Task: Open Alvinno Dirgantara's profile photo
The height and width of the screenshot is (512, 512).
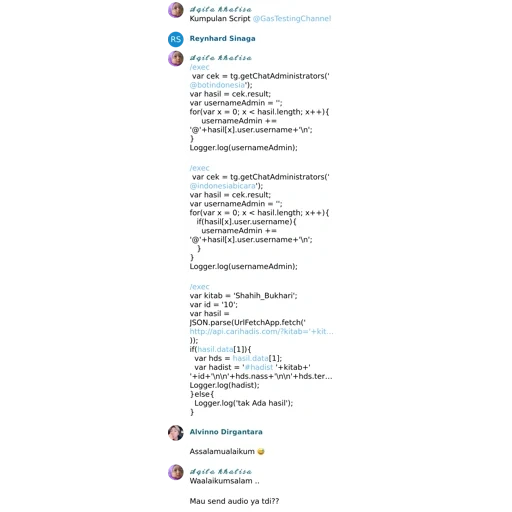Action: (x=176, y=433)
